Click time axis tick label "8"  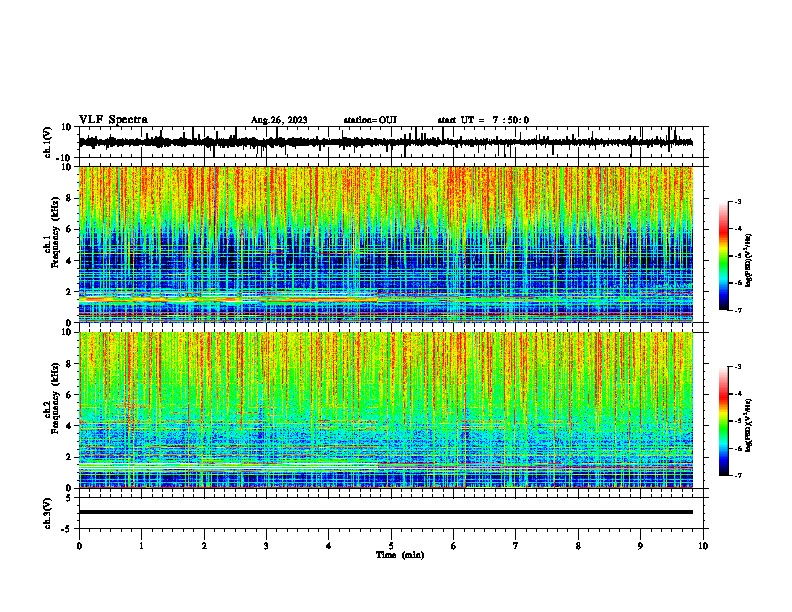tap(578, 546)
